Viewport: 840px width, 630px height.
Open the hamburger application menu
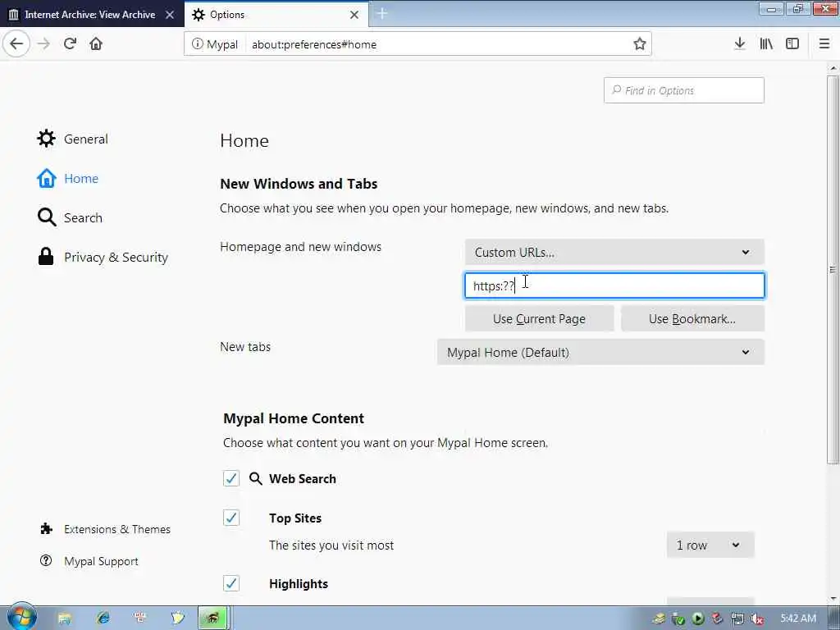[824, 44]
